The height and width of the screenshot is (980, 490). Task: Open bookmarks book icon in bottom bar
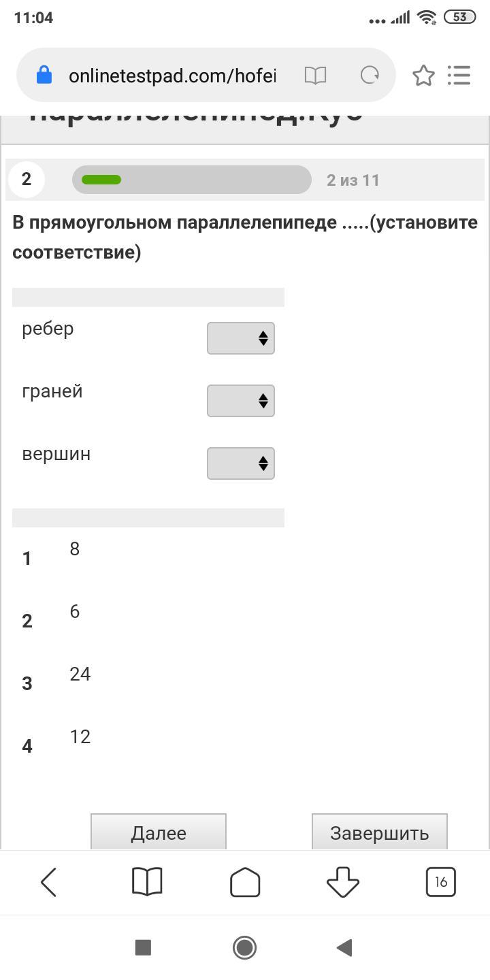click(147, 883)
